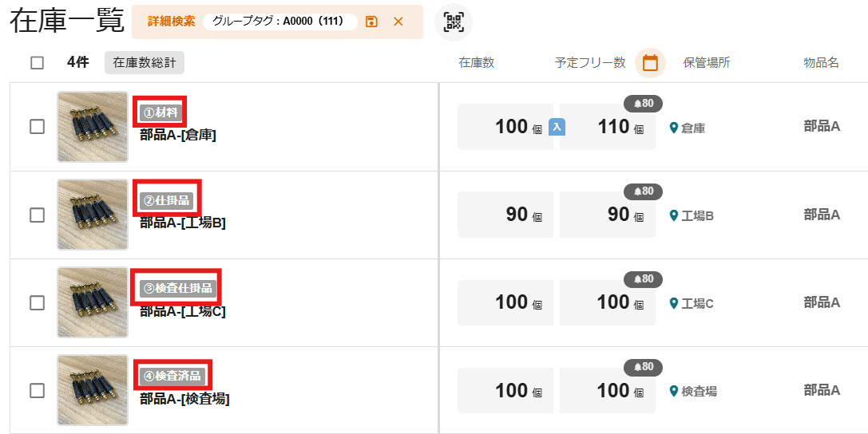Click the ④検査済品 tag label
Image resolution: width=868 pixels, height=434 pixels.
(x=172, y=376)
